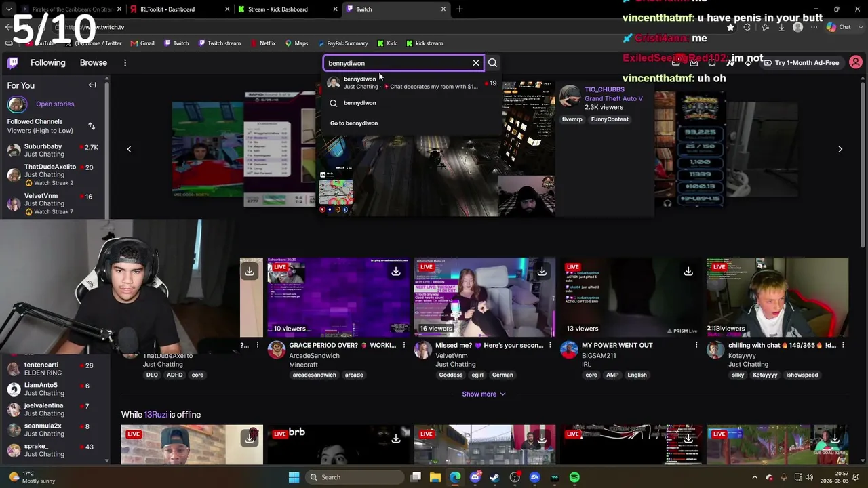Select bennydiwon live channel suggestion
This screenshot has width=868, height=488.
coord(412,83)
